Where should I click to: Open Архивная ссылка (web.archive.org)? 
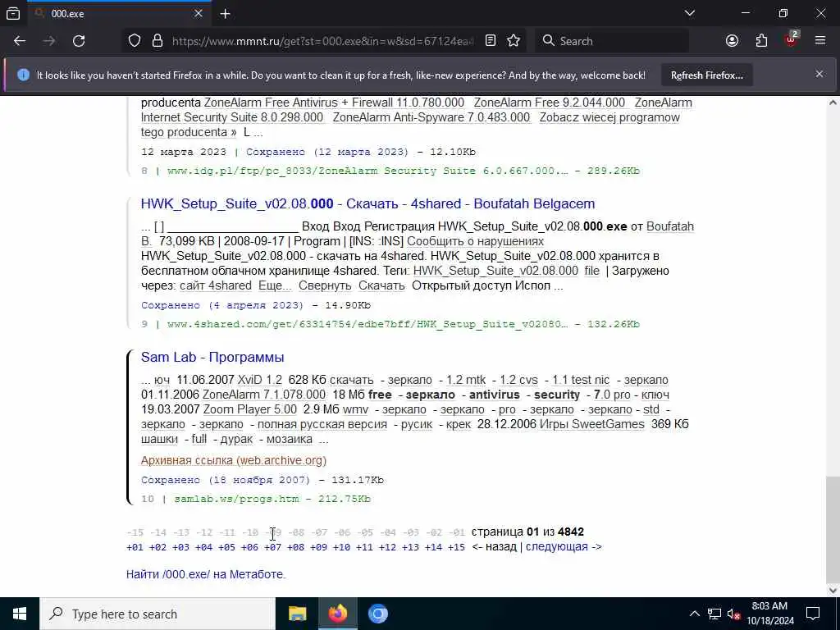pos(234,460)
